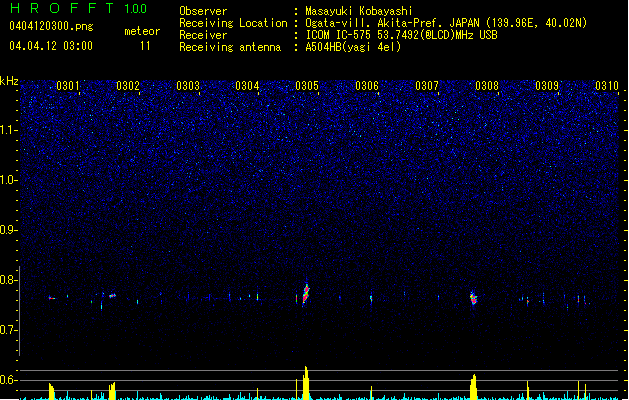629x400 pixels.
Task: Click the Receiver label
Action: tap(203, 35)
